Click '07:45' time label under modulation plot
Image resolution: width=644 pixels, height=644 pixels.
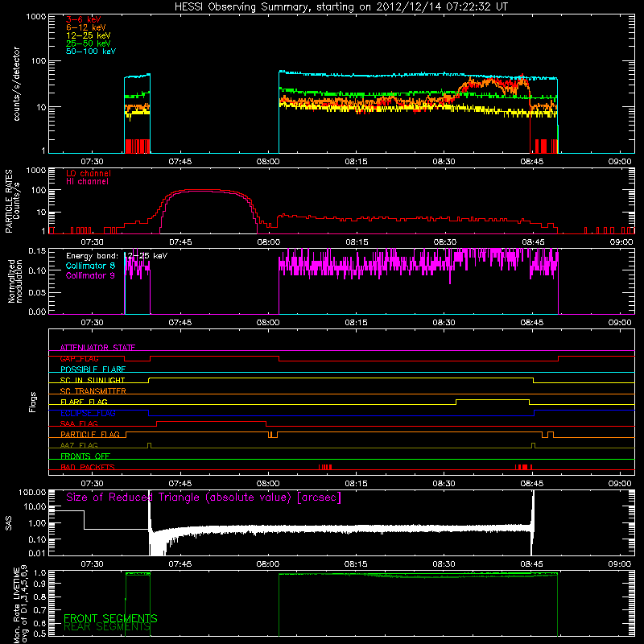[x=180, y=323]
